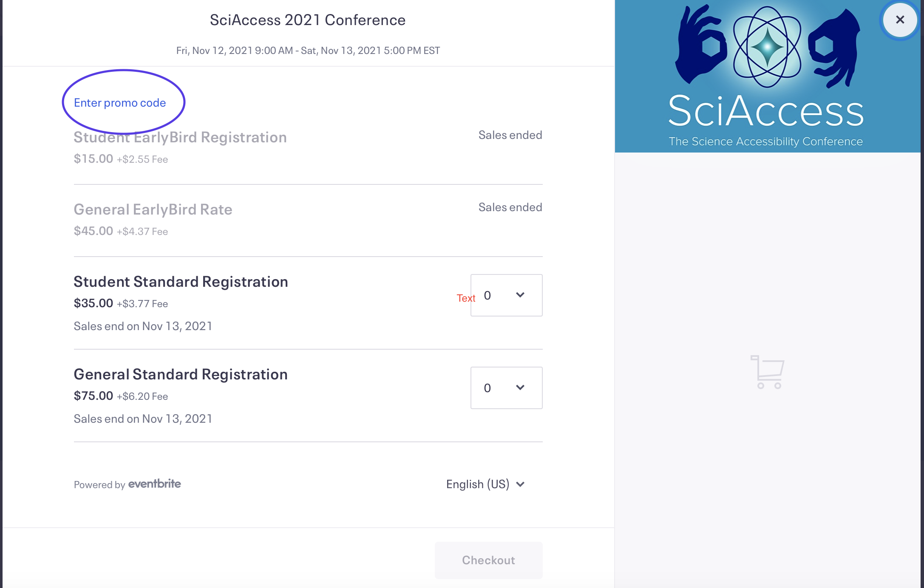
Task: Click the Eventbrite logo
Action: point(155,484)
